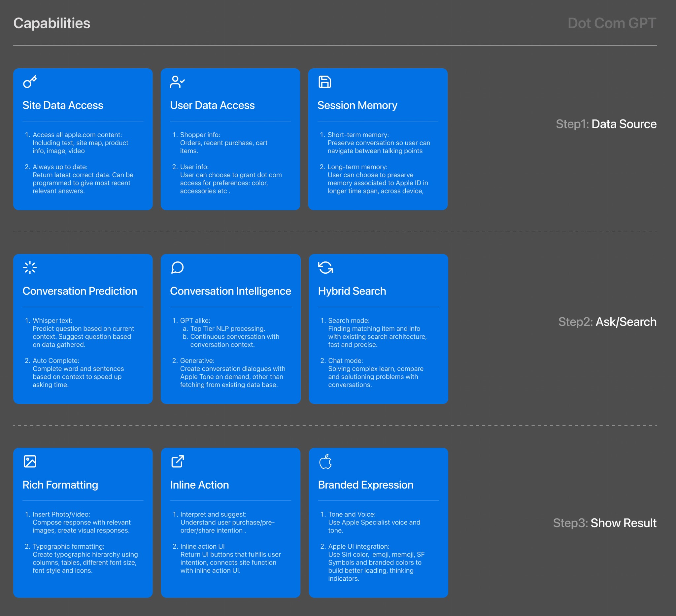676x616 pixels.
Task: Click the 'User info:' list item
Action: [194, 167]
